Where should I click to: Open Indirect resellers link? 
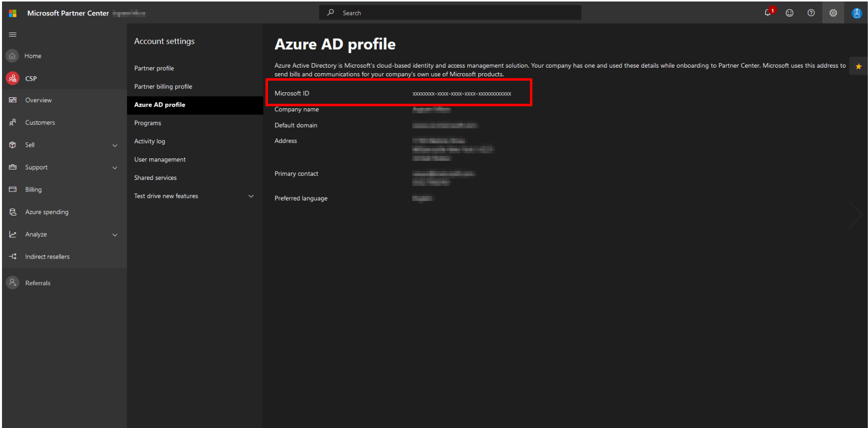[48, 257]
